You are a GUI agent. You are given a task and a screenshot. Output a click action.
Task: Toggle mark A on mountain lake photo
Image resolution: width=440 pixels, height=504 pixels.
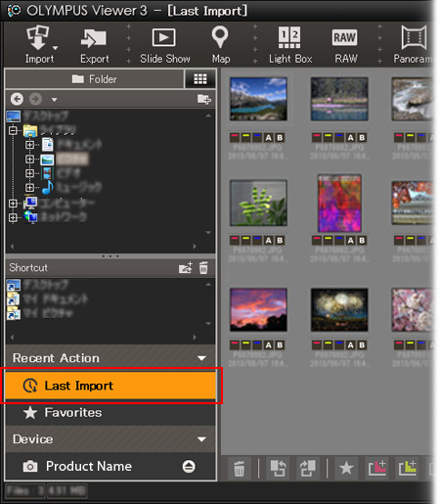point(269,137)
